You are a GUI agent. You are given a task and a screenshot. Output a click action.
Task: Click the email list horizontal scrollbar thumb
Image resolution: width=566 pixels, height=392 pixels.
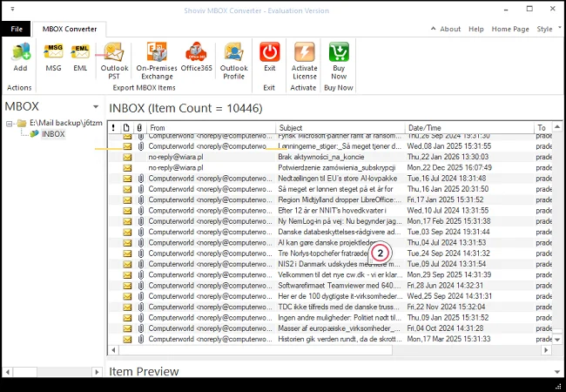(255, 350)
